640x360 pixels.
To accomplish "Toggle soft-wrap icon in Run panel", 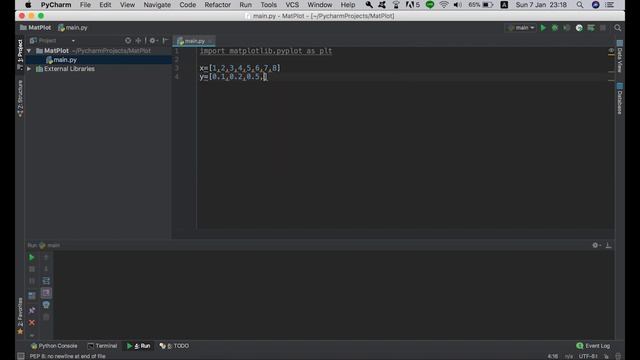I will pos(46,281).
